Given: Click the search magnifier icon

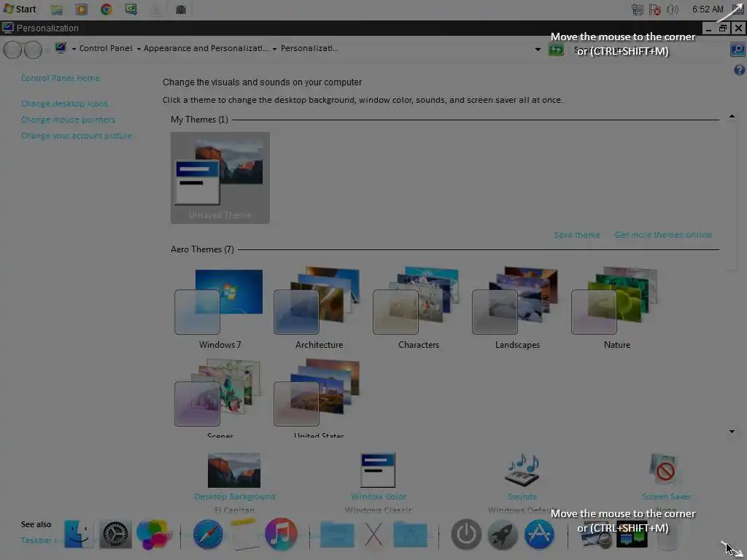Looking at the screenshot, I should coord(738,49).
